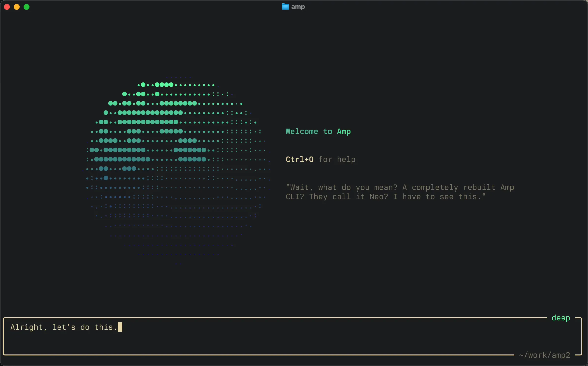Click the 'for help' hint text
Screen dimensions: 588x366
pyautogui.click(x=337, y=159)
